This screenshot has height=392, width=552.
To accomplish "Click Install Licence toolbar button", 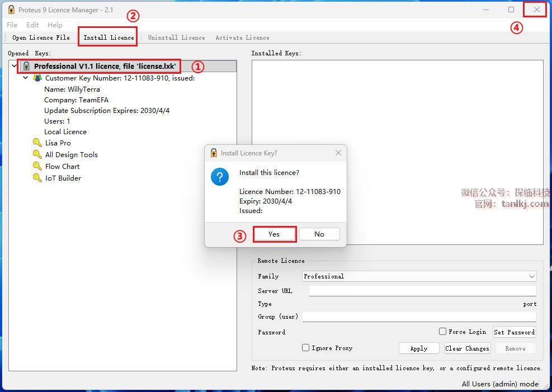I will (x=109, y=37).
